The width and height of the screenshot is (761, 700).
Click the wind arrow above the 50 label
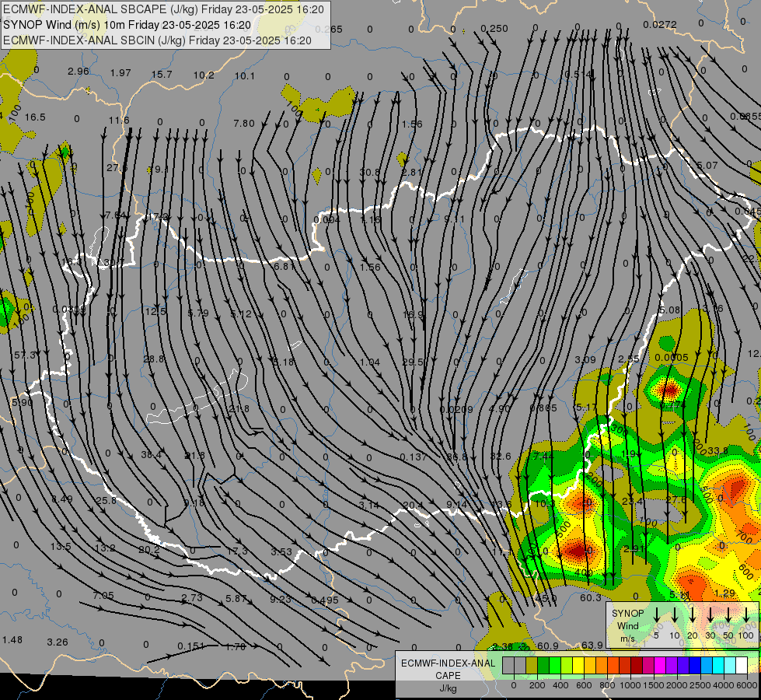pos(728,615)
